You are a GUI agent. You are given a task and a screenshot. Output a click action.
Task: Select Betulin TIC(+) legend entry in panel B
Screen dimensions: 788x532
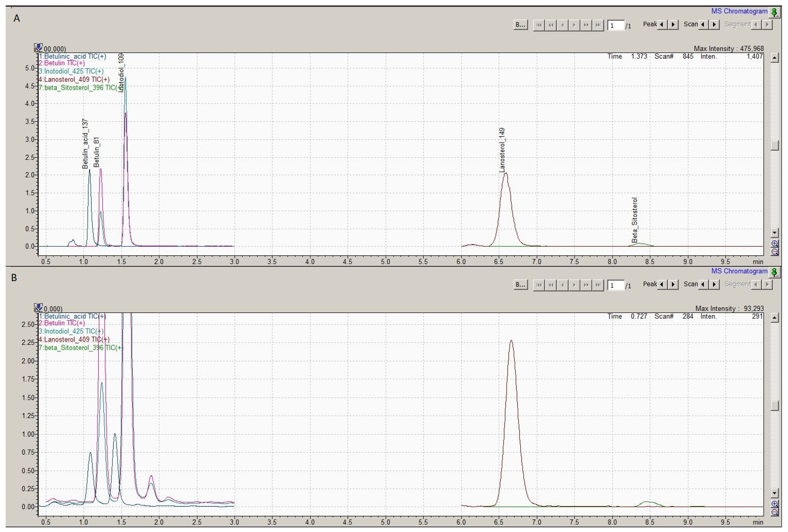tap(62, 323)
